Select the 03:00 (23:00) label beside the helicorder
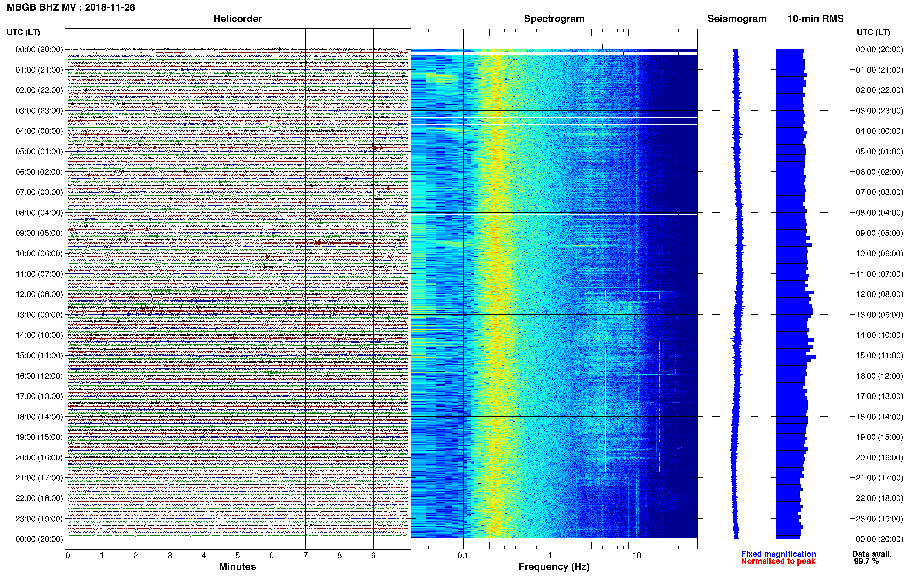Screen dimensions: 924x578 [x=39, y=111]
